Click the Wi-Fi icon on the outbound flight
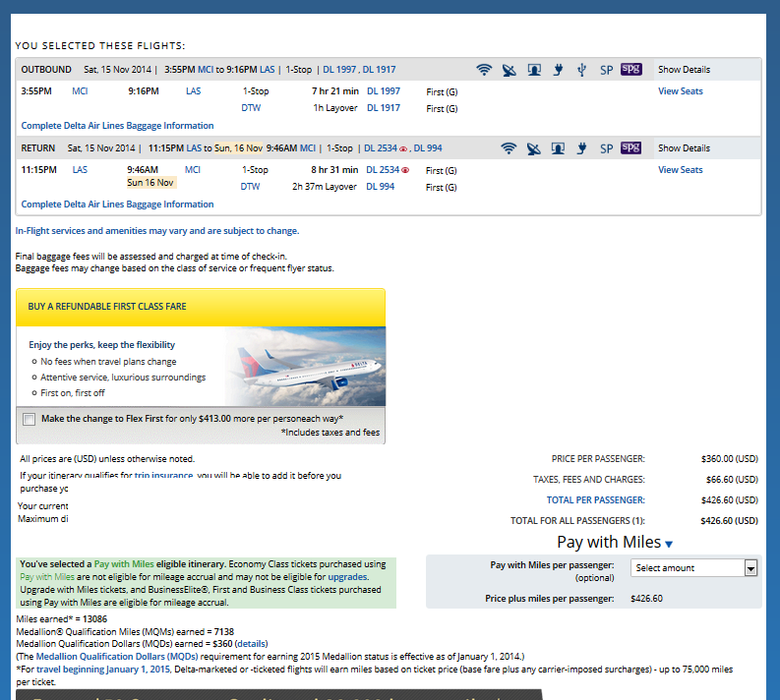The height and width of the screenshot is (700, 780). tap(483, 70)
